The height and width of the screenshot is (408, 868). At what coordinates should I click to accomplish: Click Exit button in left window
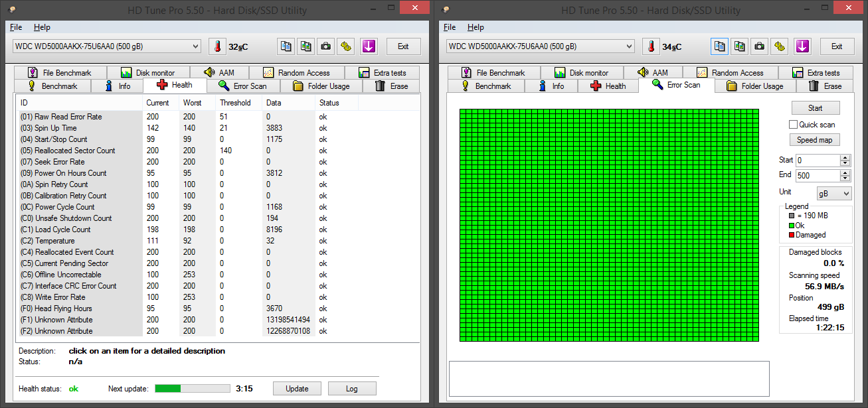pos(403,46)
